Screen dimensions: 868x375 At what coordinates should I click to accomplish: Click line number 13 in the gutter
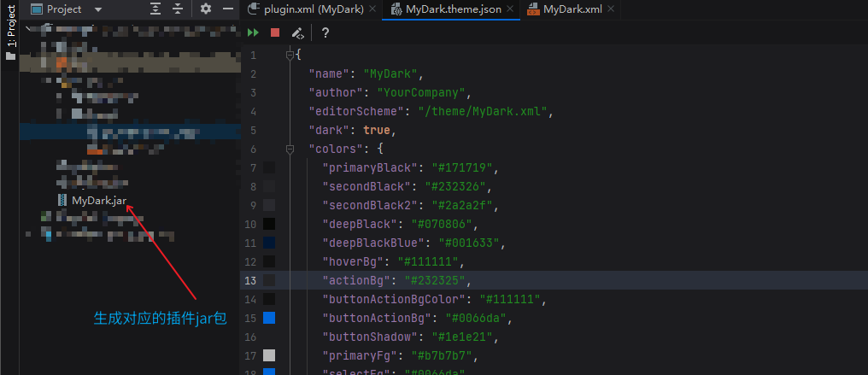(x=251, y=280)
